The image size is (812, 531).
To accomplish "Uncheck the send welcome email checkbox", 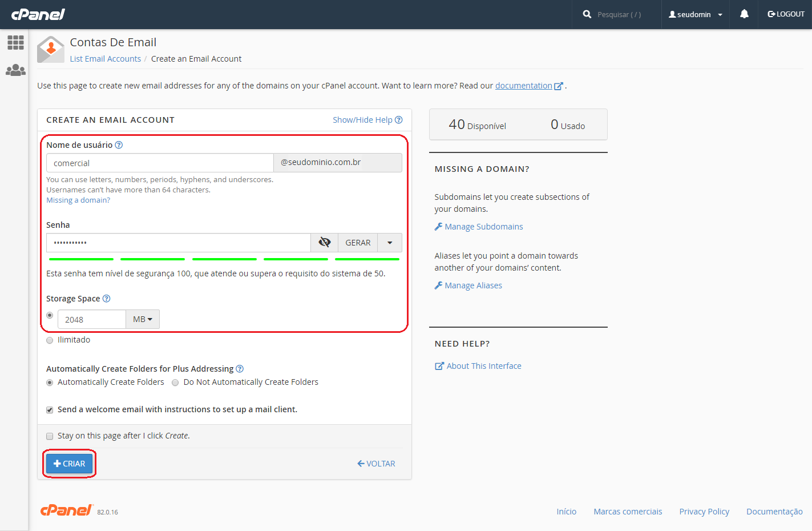I will coord(50,410).
